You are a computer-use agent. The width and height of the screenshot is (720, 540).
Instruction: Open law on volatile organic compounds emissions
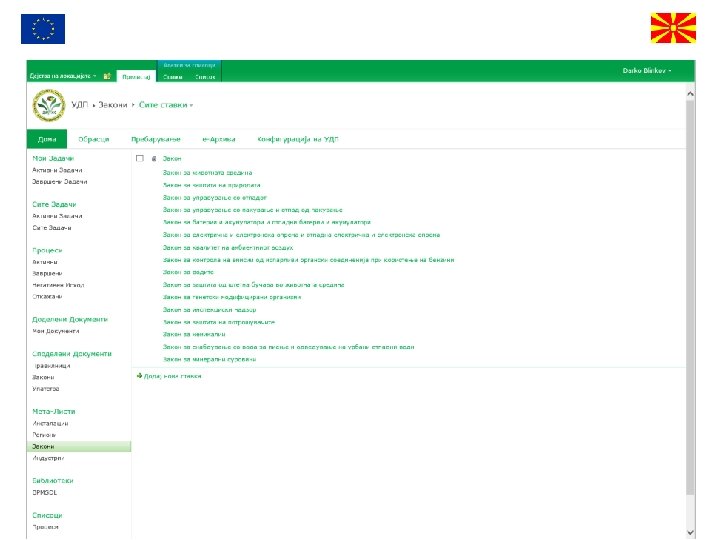[308, 260]
